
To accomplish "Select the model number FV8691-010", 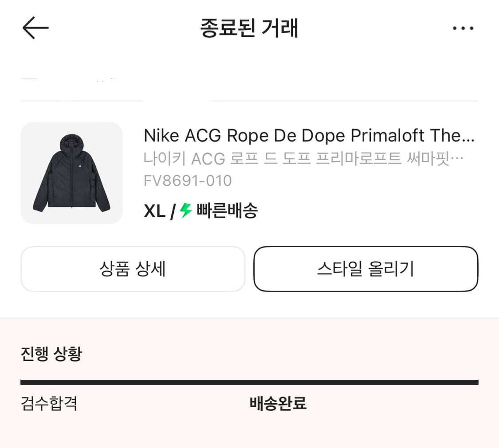I will pos(188,180).
